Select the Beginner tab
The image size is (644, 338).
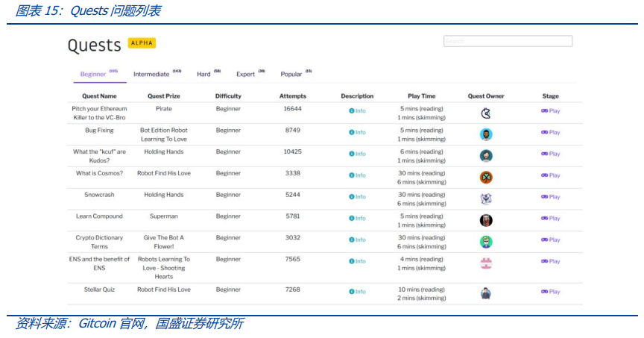(x=99, y=74)
